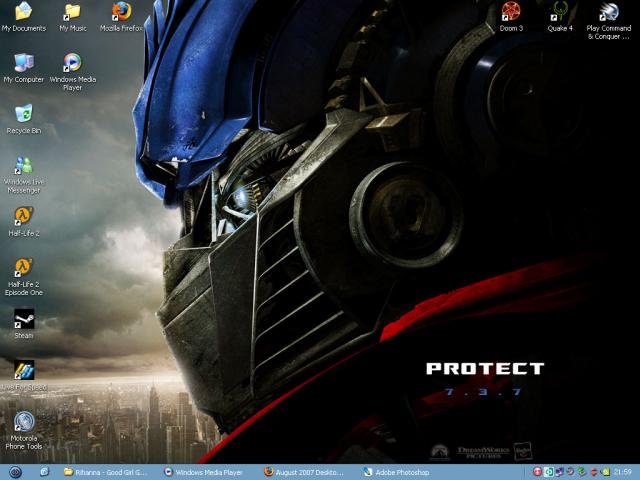Open the Motorola Phone Tools shortcut

point(24,431)
